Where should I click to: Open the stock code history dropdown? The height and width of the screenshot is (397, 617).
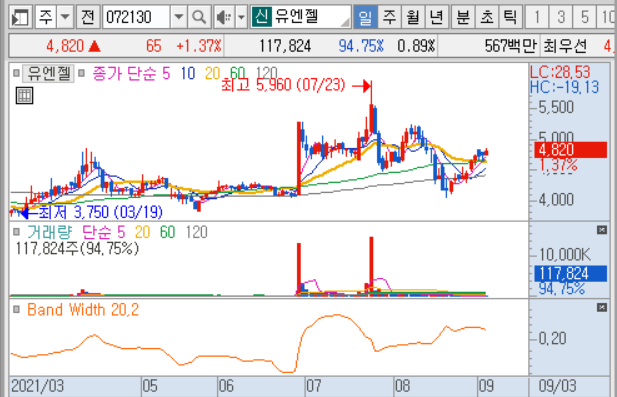point(179,17)
